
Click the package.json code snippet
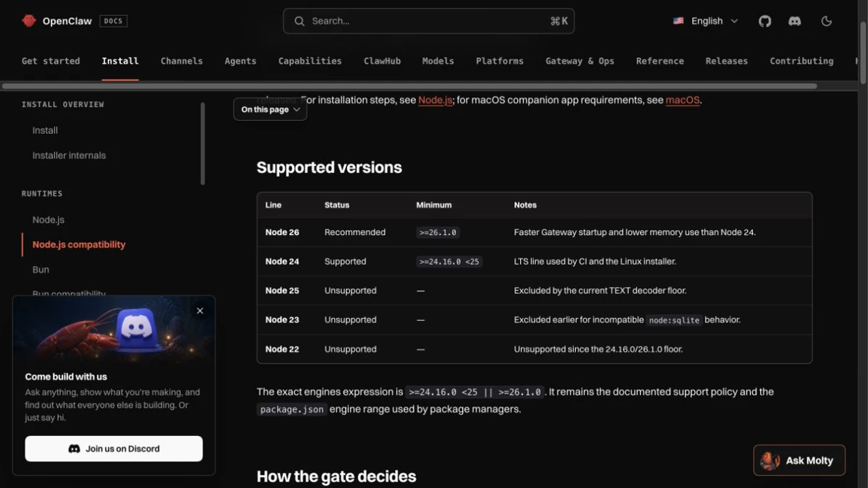click(292, 409)
